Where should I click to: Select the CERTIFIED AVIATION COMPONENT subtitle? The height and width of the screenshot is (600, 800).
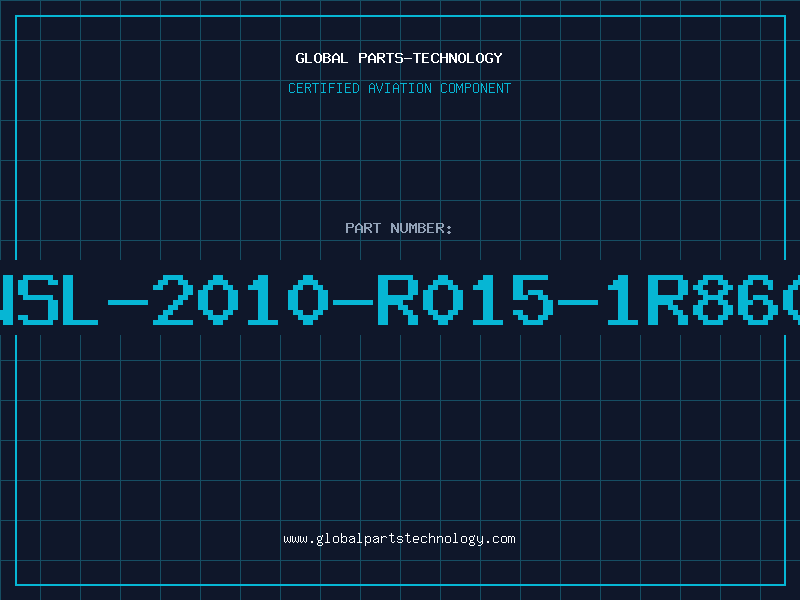[399, 89]
